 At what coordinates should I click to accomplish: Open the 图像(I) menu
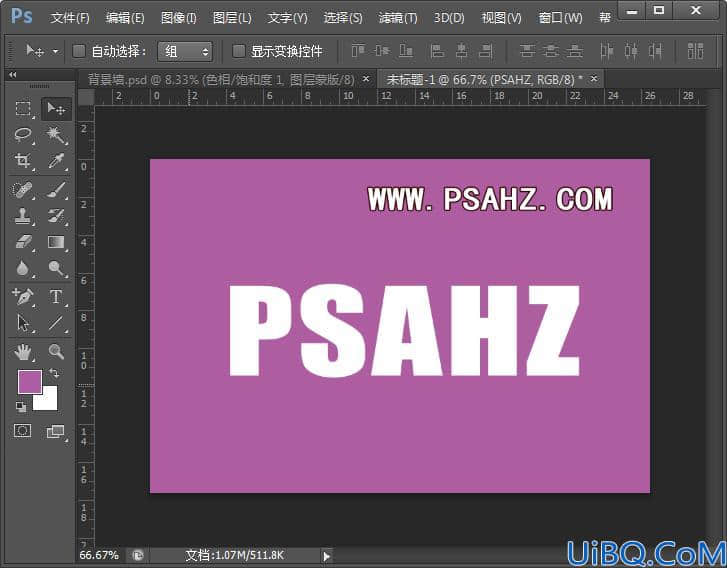179,18
